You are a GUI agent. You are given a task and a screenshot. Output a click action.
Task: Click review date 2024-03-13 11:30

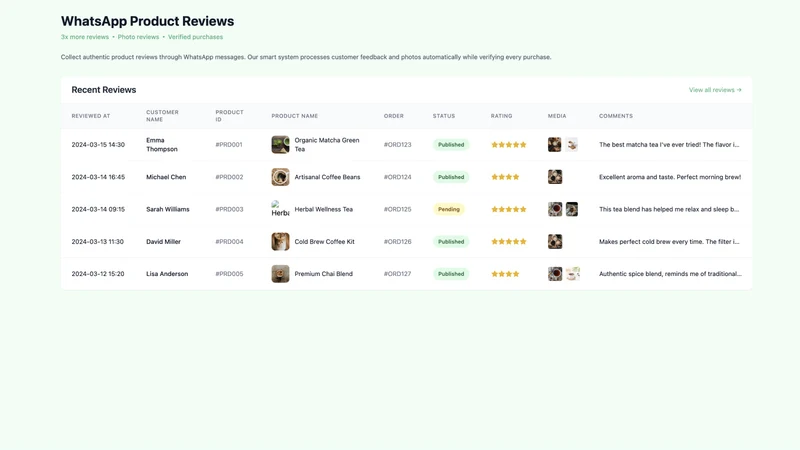click(97, 242)
